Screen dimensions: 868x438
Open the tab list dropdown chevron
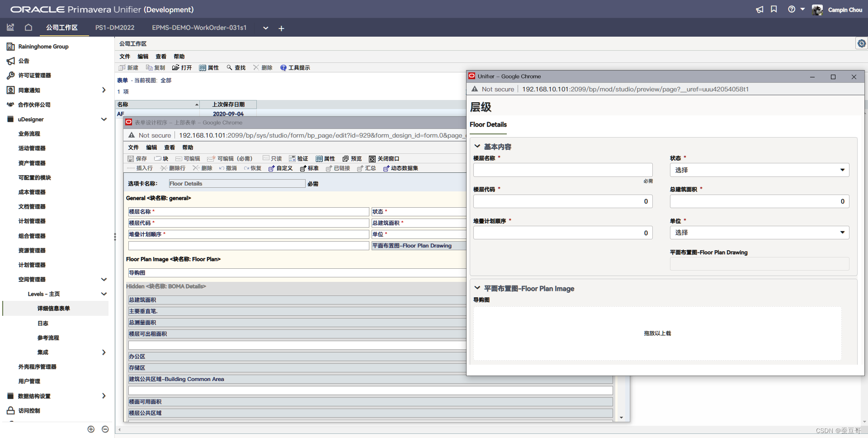pos(266,28)
